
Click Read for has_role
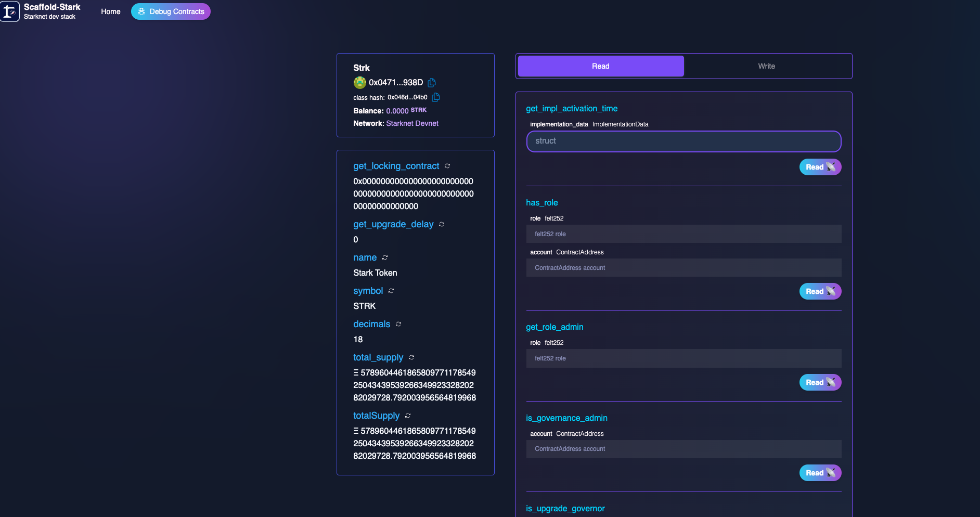pyautogui.click(x=820, y=291)
